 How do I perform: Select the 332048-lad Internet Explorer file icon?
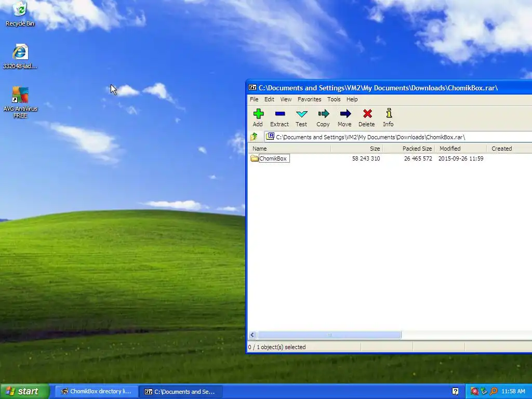point(20,56)
